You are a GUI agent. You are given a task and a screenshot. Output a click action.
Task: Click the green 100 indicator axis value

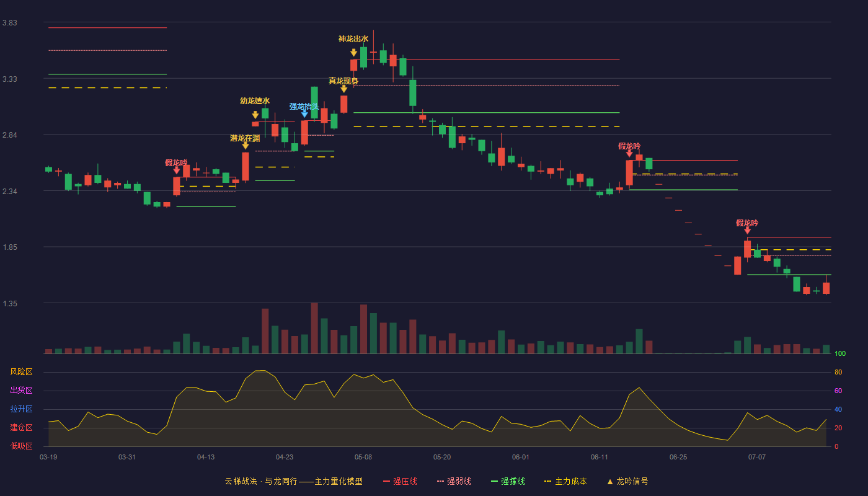click(840, 354)
